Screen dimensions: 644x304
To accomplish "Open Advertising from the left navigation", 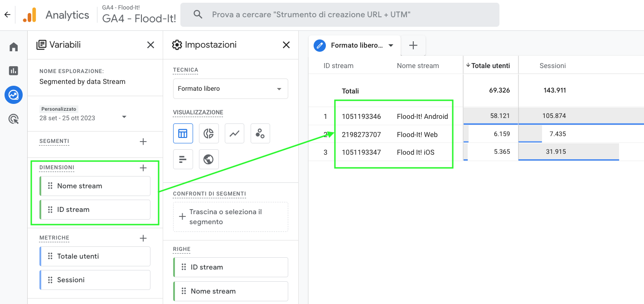I will click(14, 119).
